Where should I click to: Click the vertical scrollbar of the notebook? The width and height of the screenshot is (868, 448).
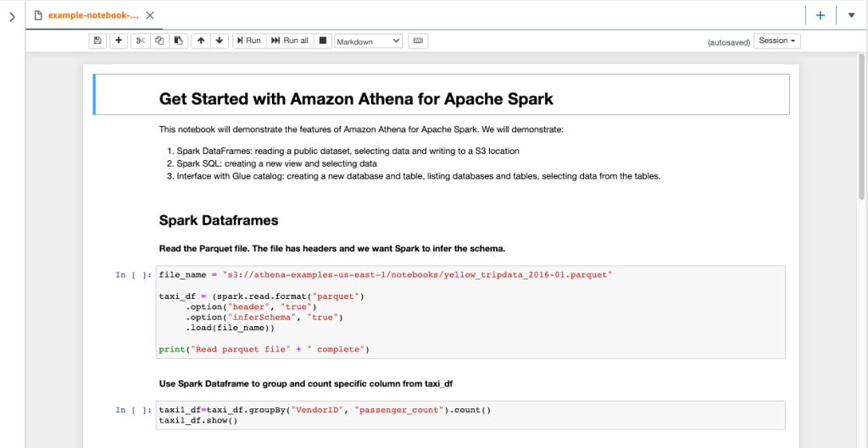click(x=861, y=127)
